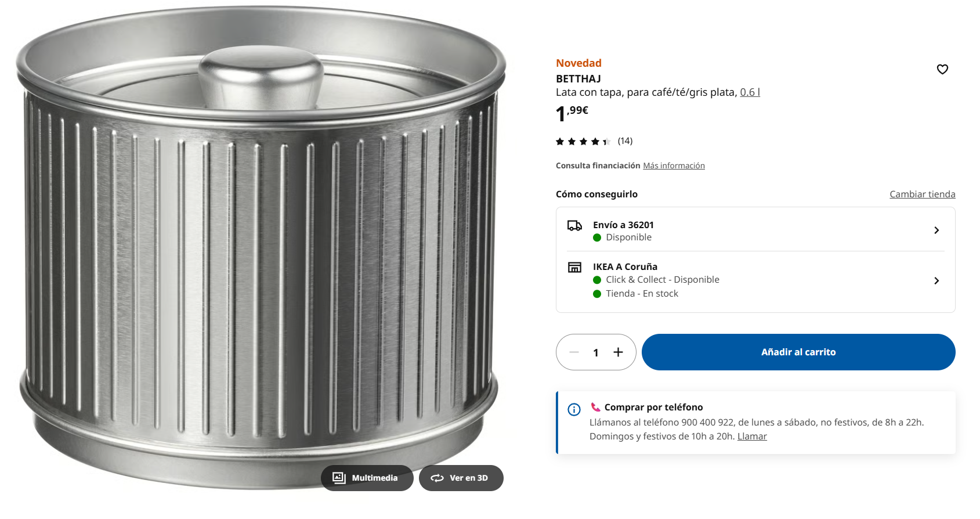Click the delivery truck icon

[x=574, y=225]
